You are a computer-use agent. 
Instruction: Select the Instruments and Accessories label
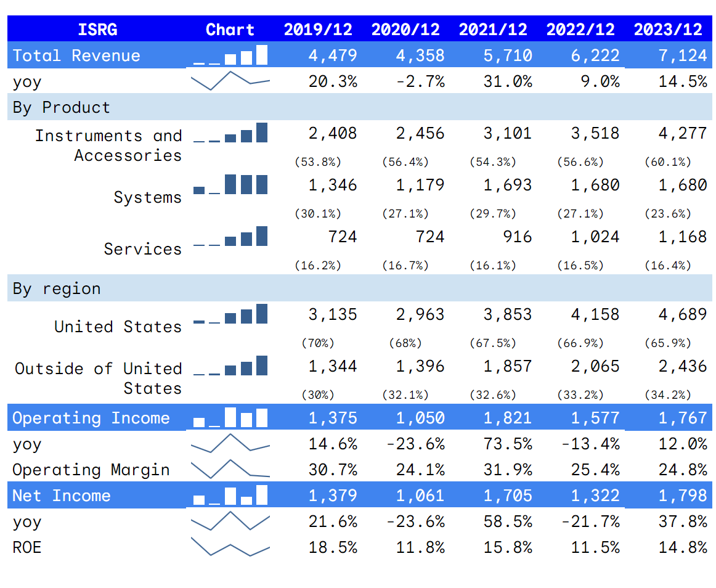pyautogui.click(x=108, y=145)
